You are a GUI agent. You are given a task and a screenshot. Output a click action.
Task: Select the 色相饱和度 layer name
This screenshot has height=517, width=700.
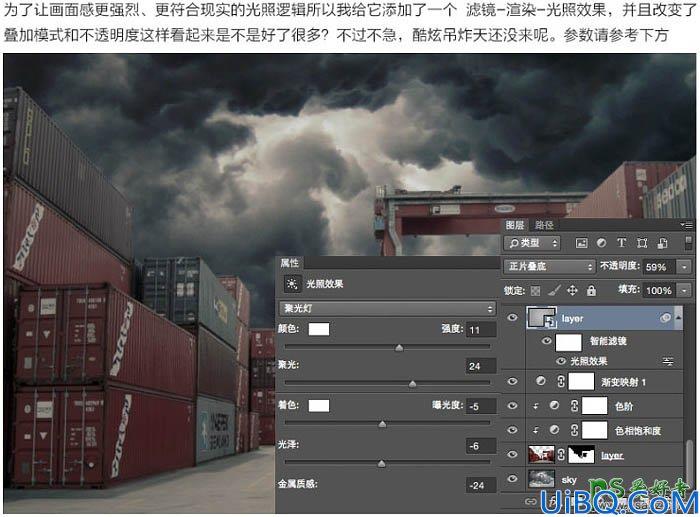click(638, 431)
